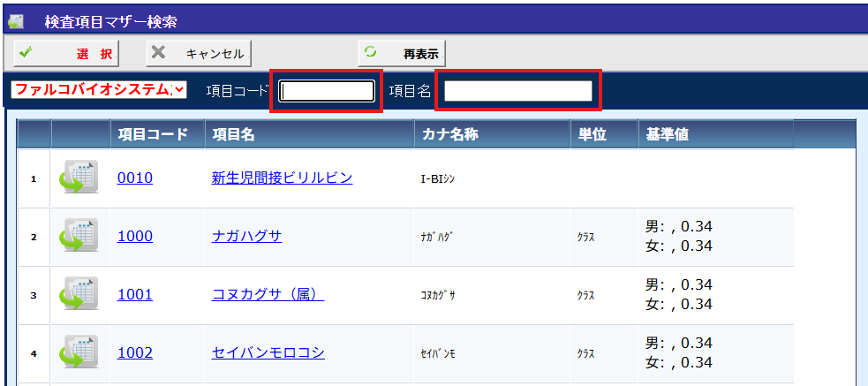Focus the 項目コード input field

pyautogui.click(x=327, y=90)
